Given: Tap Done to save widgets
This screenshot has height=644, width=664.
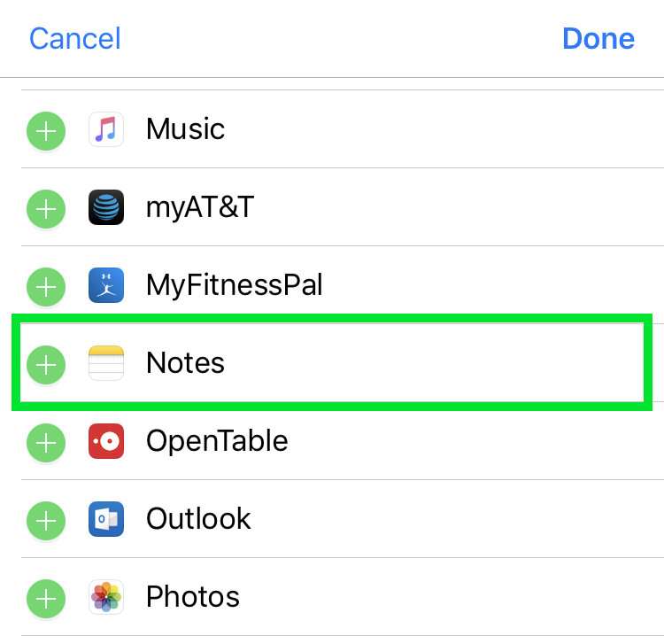Looking at the screenshot, I should (x=598, y=39).
